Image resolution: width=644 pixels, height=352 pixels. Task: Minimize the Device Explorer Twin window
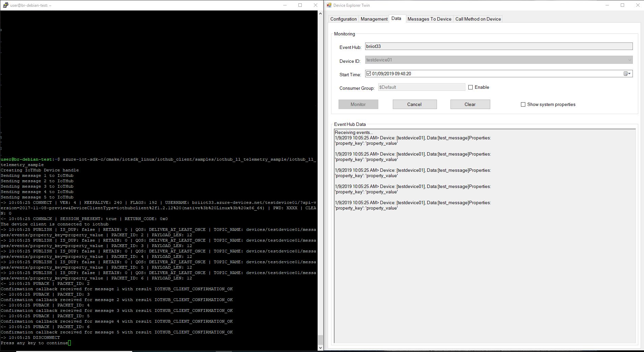(607, 5)
